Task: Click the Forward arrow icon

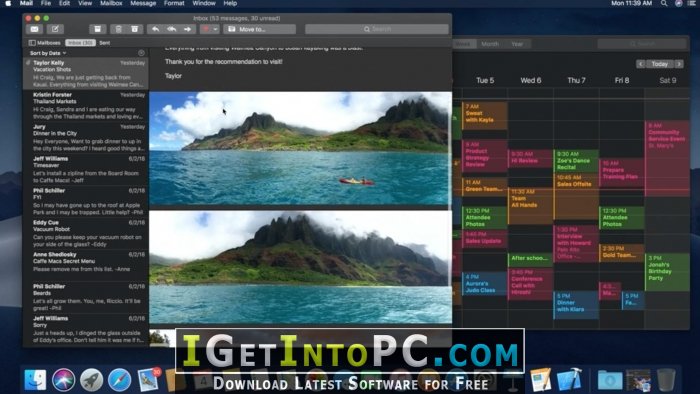Action: click(x=188, y=29)
